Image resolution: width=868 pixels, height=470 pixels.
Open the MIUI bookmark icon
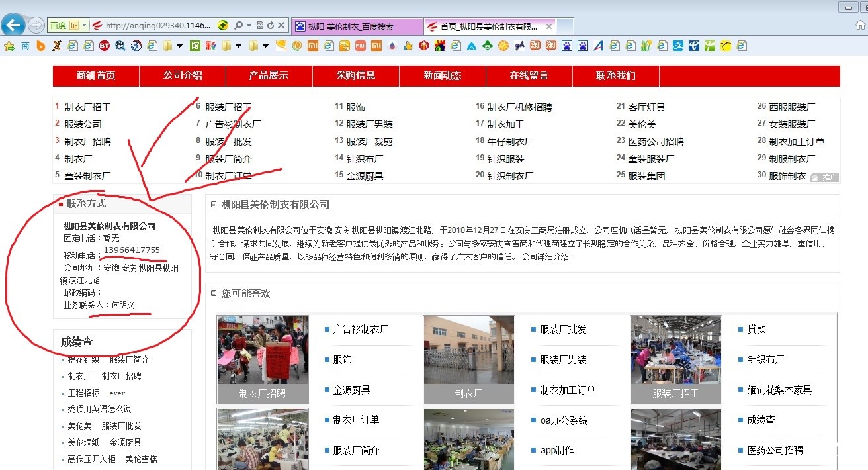360,46
